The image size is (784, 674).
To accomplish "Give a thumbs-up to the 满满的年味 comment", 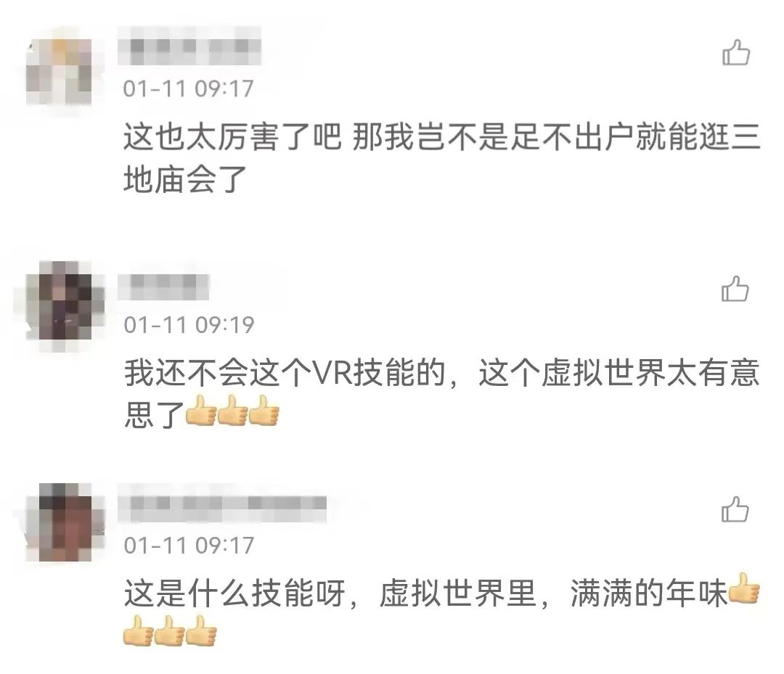I will 735,509.
